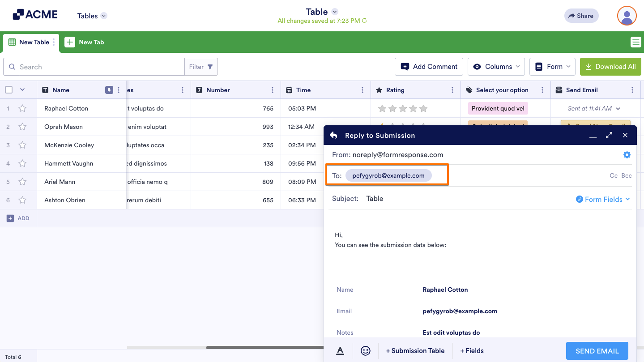644x362 pixels.
Task: Expand row selection chevron in header
Action: pos(22,90)
